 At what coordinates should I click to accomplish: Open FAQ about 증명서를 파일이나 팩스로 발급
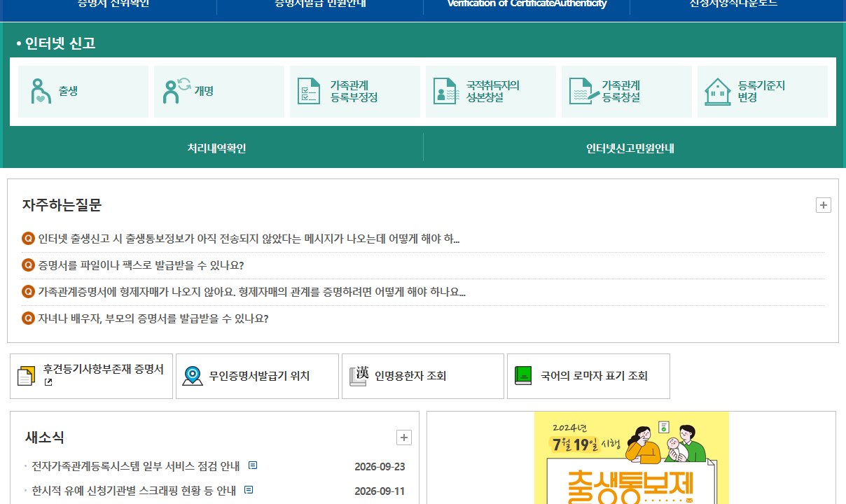point(141,265)
